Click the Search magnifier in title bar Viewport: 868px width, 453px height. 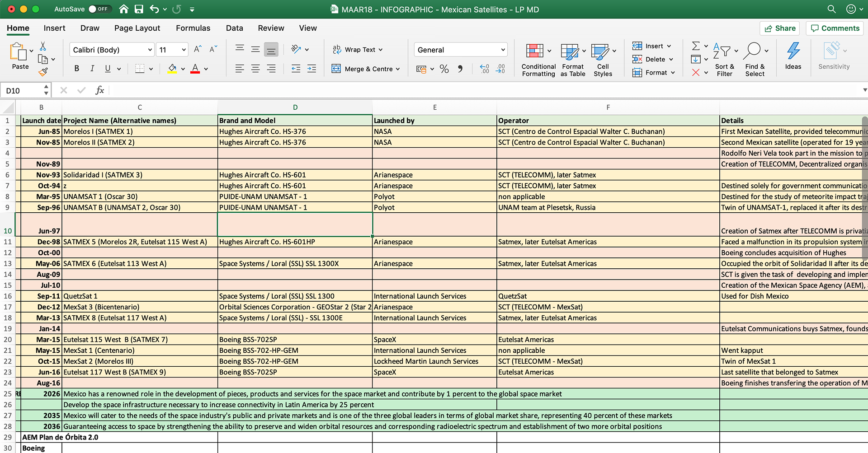(x=831, y=9)
